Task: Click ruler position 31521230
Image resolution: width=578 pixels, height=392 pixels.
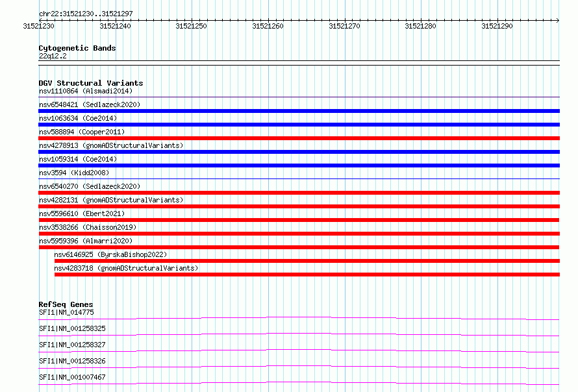Action: click(38, 26)
